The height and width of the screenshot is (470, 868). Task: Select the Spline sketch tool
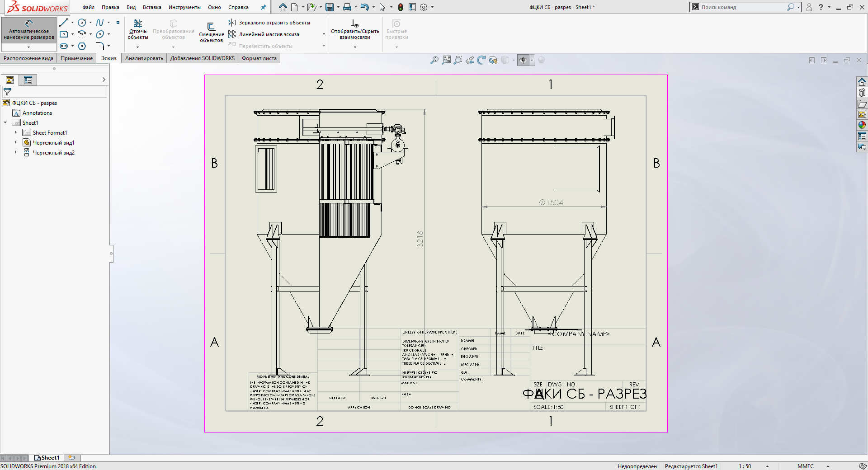[x=100, y=23]
